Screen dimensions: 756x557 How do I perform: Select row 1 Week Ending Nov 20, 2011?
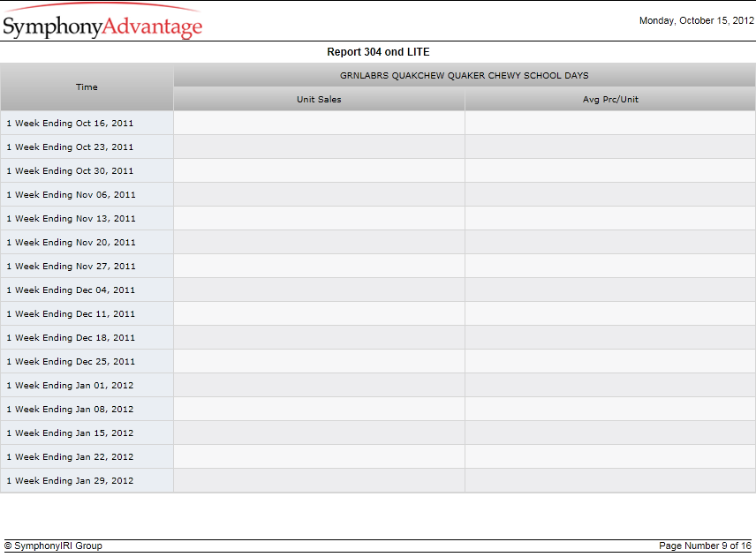[377, 243]
